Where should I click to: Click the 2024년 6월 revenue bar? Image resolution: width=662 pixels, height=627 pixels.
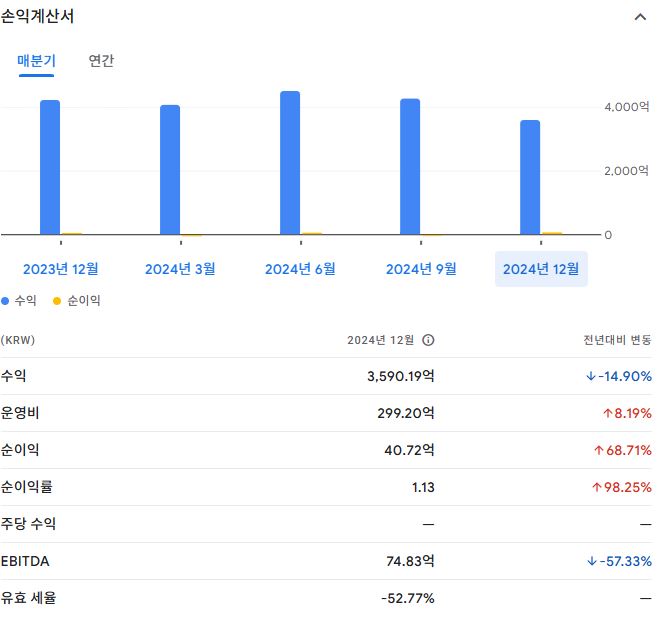[290, 163]
